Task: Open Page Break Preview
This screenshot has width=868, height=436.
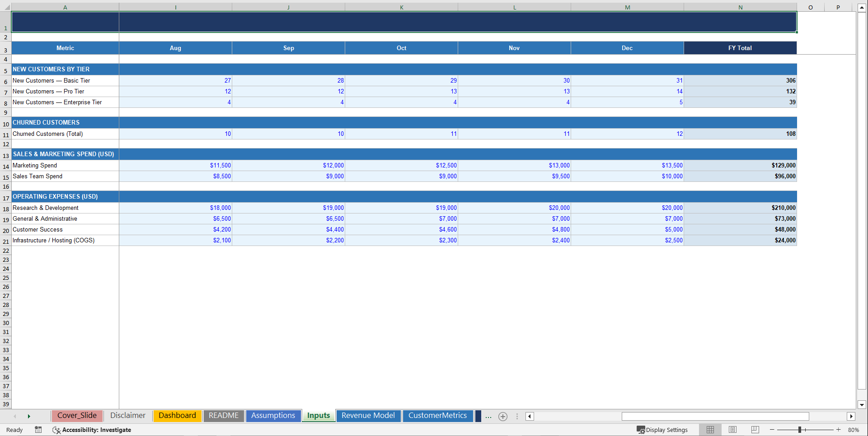Action: [x=755, y=430]
